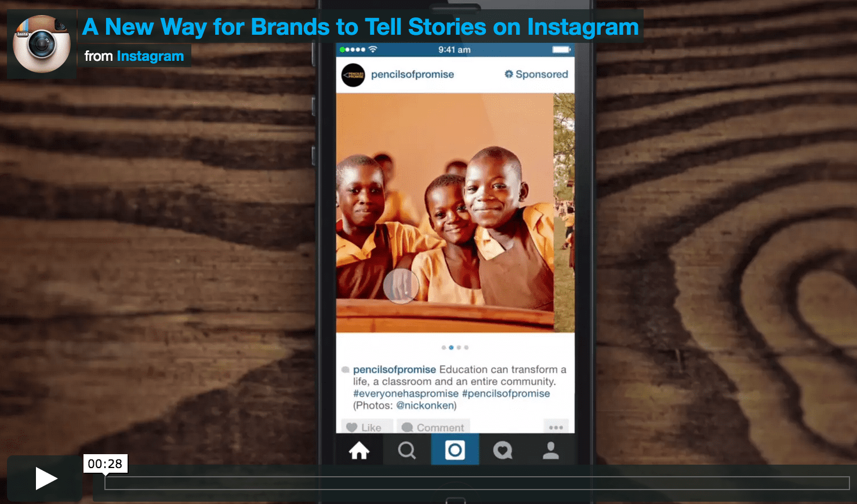Image resolution: width=857 pixels, height=504 pixels.
Task: Tap the Comment button
Action: tap(433, 427)
